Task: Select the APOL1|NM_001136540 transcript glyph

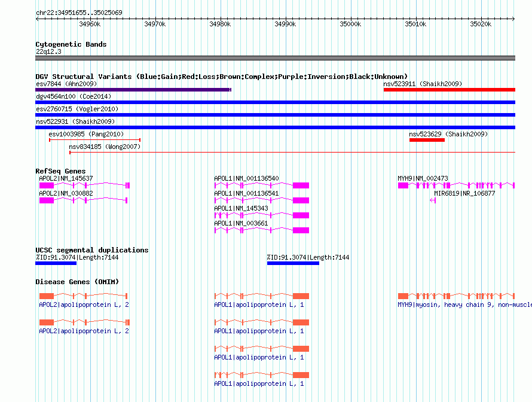Action: click(x=262, y=185)
